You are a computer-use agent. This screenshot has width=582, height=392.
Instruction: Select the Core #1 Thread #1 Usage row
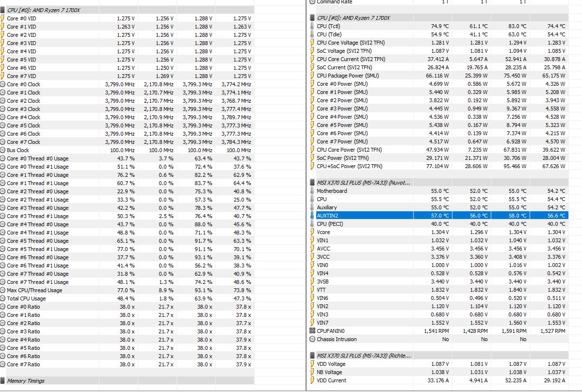127,183
